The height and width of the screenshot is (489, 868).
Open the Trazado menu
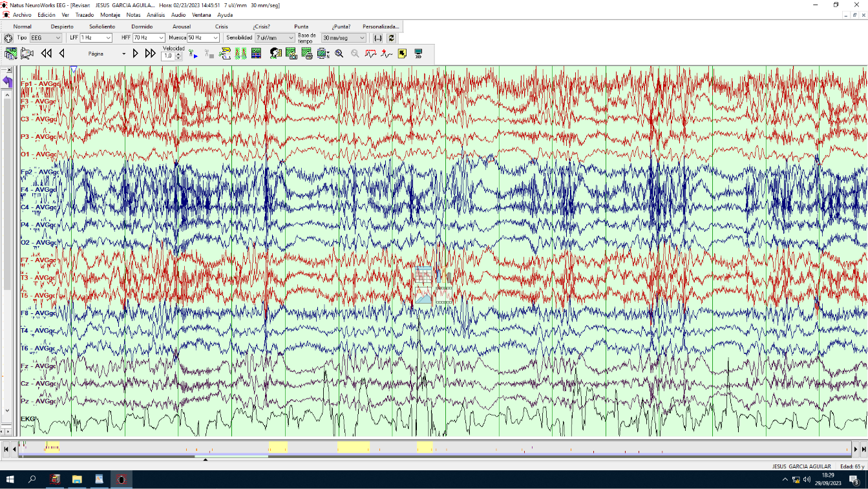pyautogui.click(x=85, y=15)
